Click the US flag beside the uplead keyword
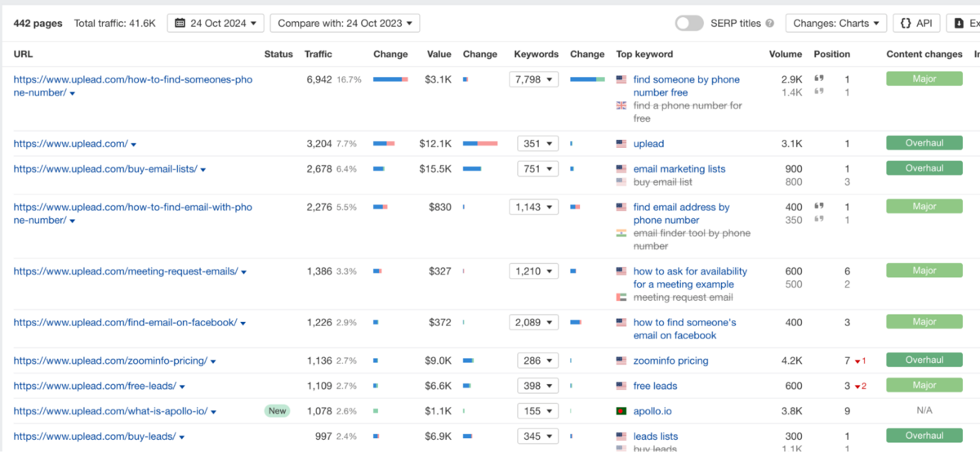This screenshot has width=980, height=452. [x=621, y=144]
